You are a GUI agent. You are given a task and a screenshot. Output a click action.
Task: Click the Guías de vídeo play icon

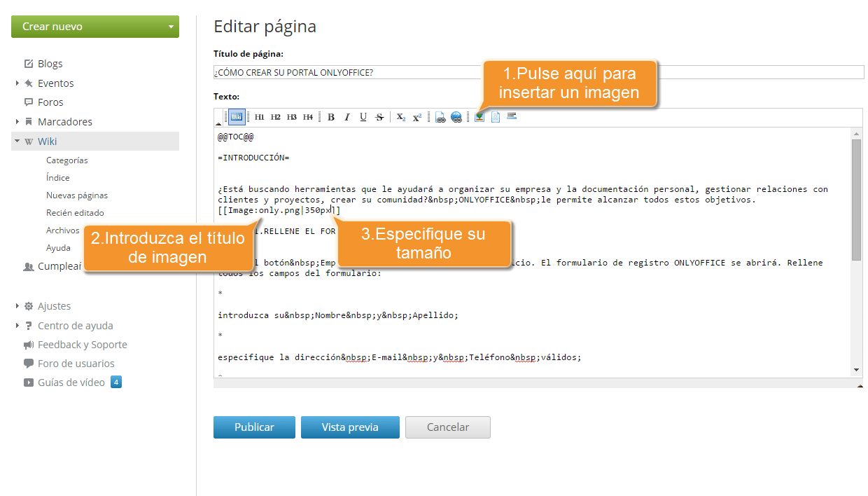click(x=29, y=383)
